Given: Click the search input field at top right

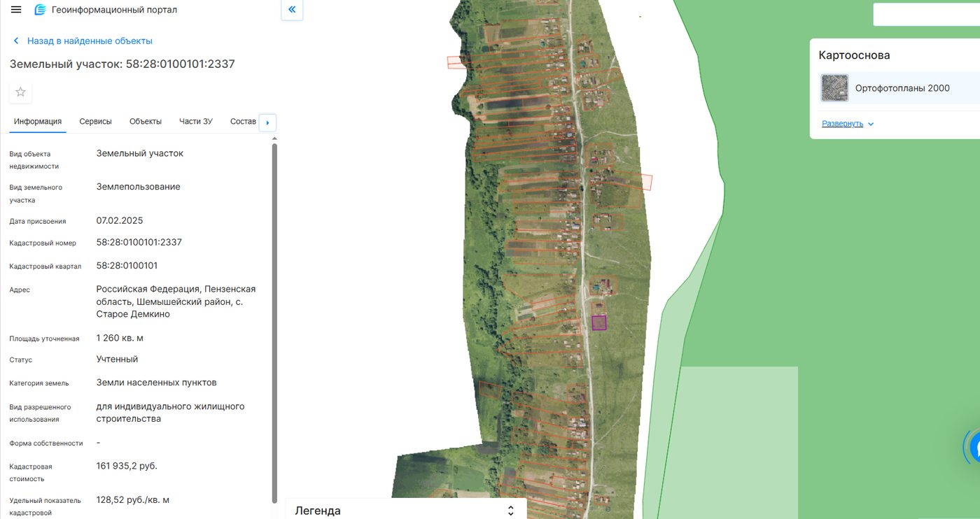Looking at the screenshot, I should [x=926, y=14].
